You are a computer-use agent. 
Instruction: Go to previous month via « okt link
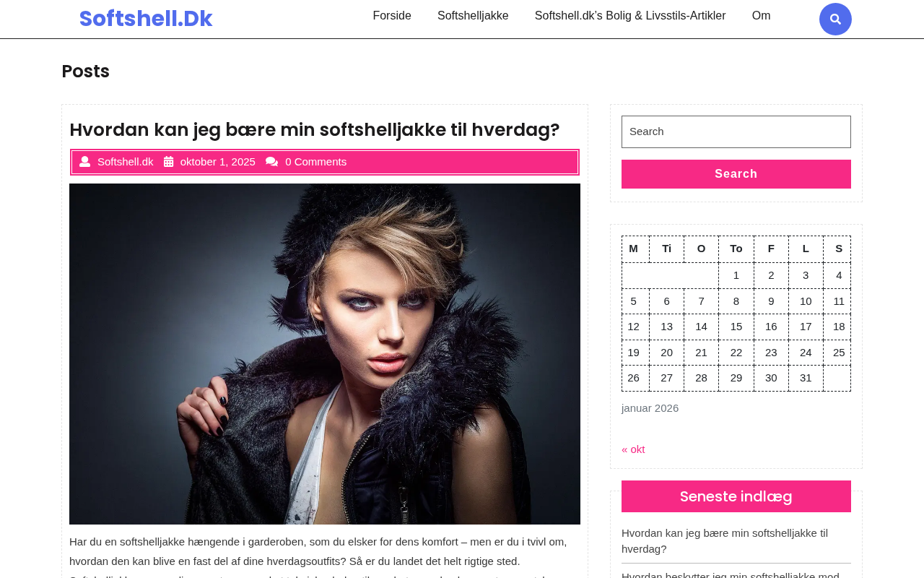click(x=633, y=449)
